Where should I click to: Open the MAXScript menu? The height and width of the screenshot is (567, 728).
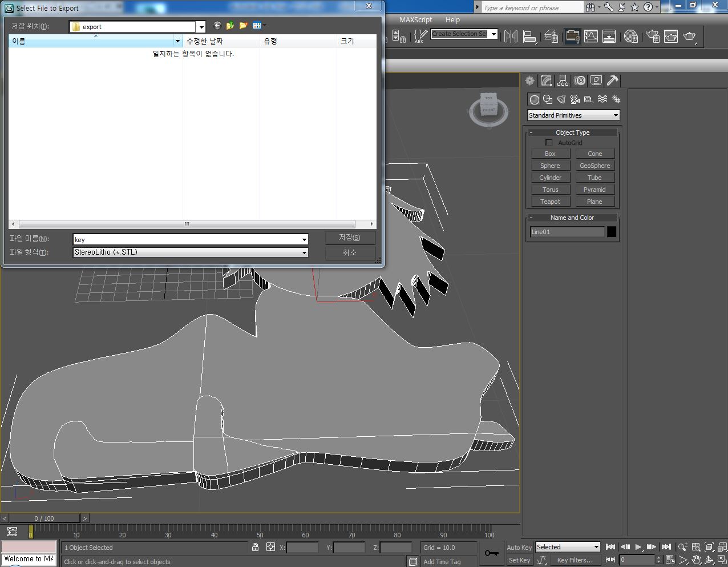tap(415, 19)
